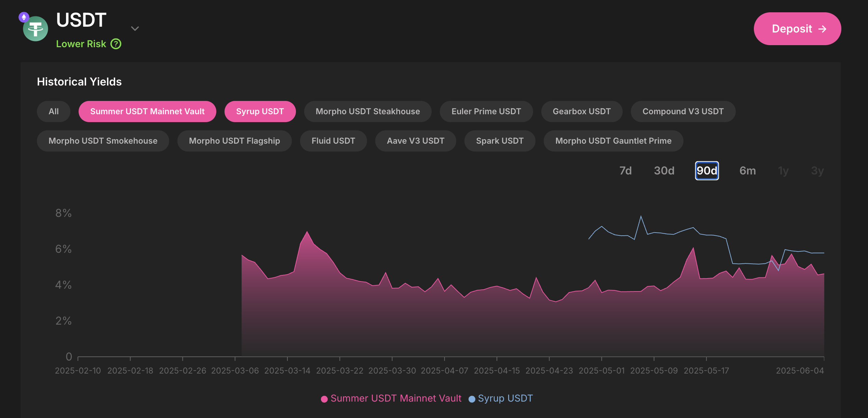Deselect the Summer USDT Mainnet Vault filter
Image resolution: width=868 pixels, height=418 pixels.
[147, 112]
